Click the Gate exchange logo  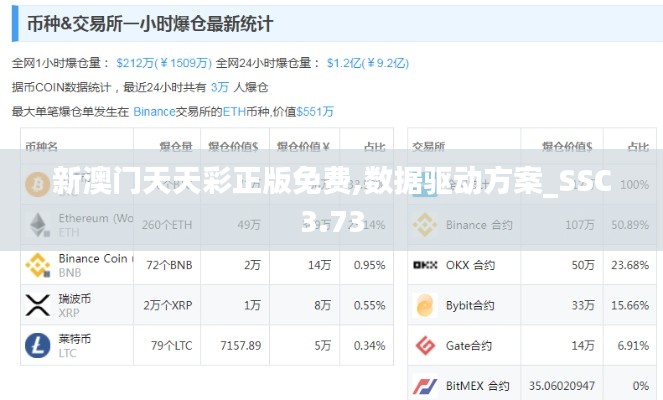click(x=425, y=345)
